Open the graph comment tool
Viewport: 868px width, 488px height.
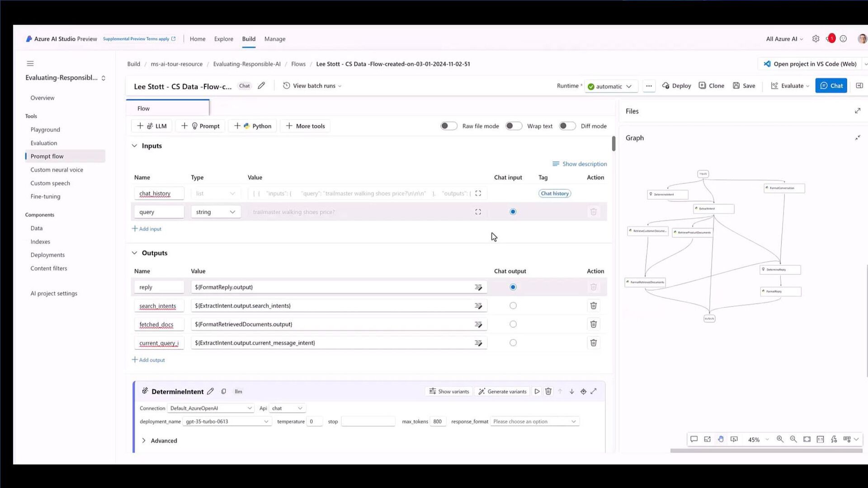[694, 439]
